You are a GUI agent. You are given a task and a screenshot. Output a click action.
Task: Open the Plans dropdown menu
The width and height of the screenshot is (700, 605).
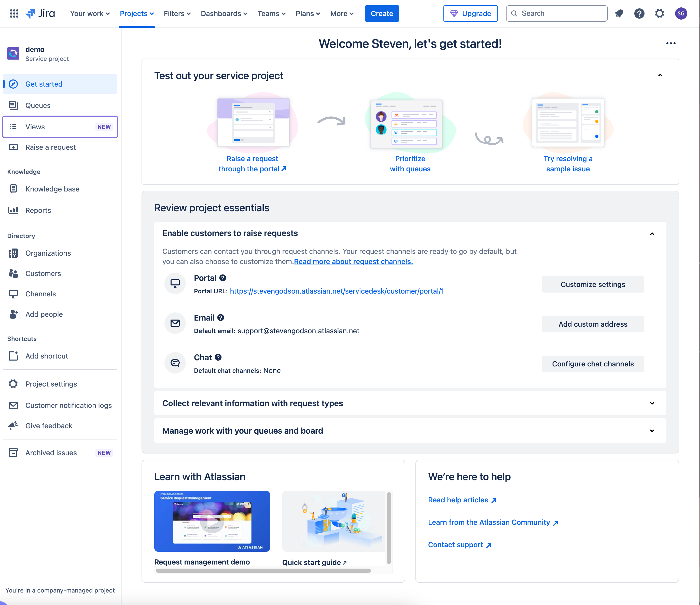(308, 13)
